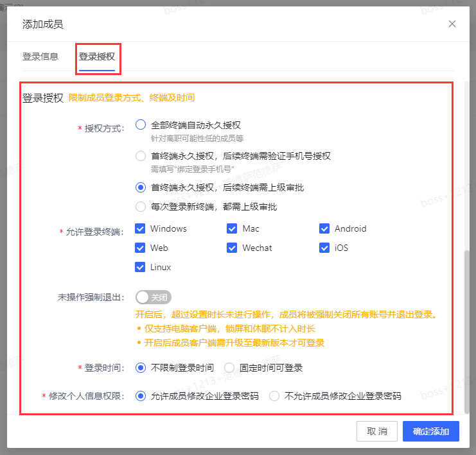
Task: Click the 未操作强制退出 field label
Action: coord(91,297)
